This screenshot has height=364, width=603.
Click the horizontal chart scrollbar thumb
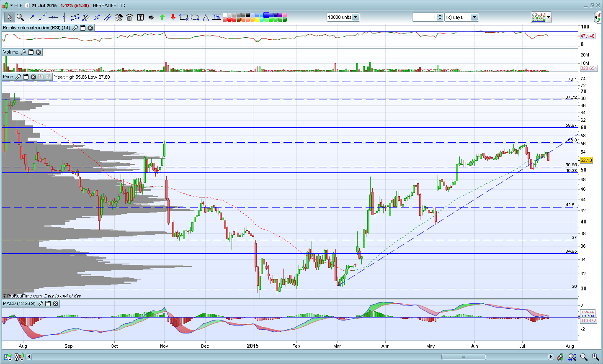click(464, 357)
